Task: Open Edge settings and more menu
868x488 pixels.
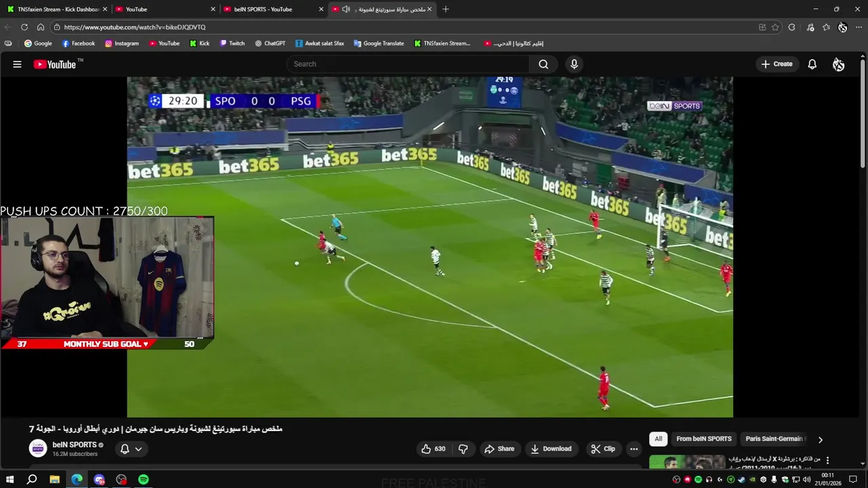Action: click(859, 27)
